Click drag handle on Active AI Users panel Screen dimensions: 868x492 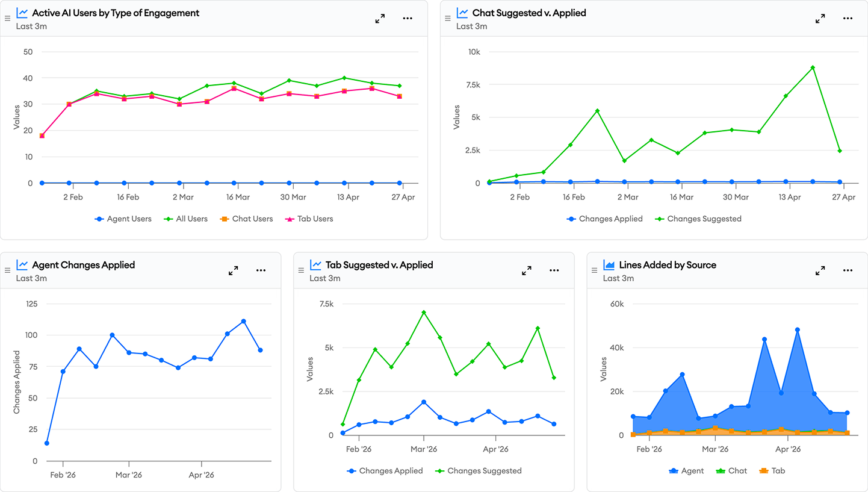click(x=8, y=19)
